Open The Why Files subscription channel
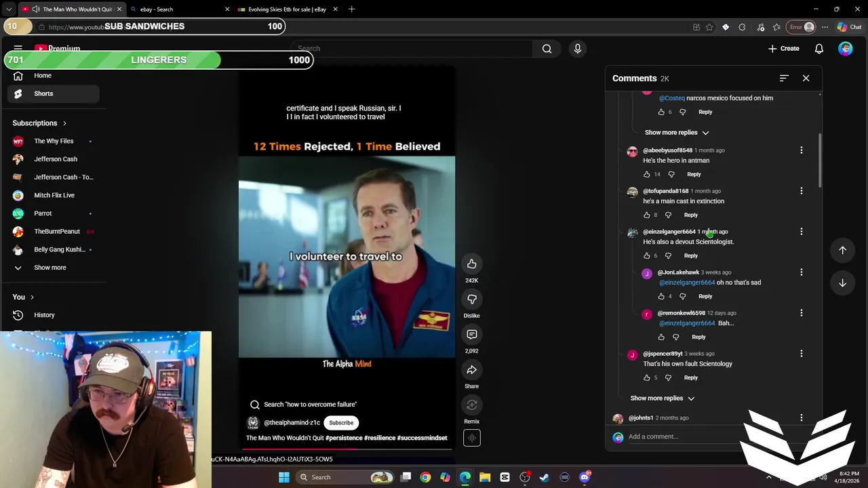Viewport: 868px width, 488px height. point(54,141)
